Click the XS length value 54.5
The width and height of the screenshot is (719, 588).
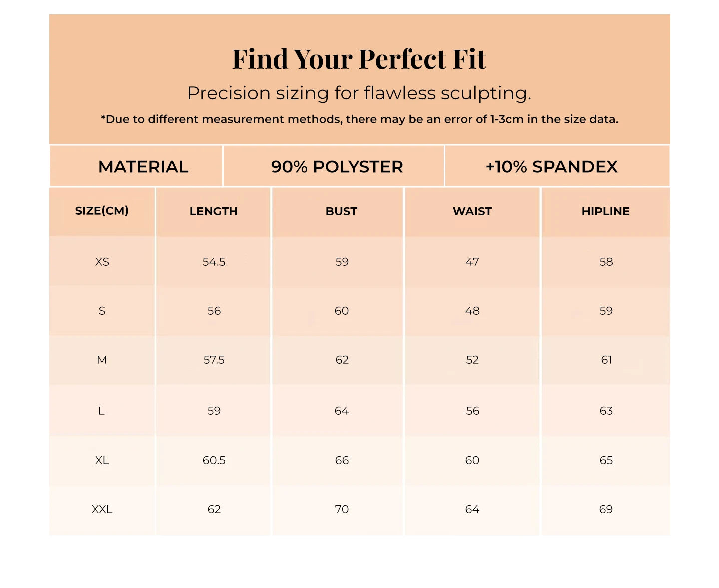pos(214,262)
